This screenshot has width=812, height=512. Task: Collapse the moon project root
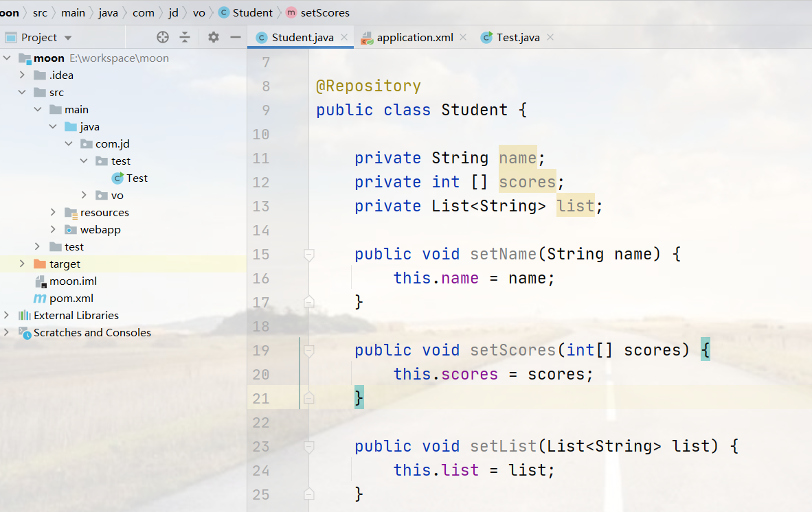point(8,58)
